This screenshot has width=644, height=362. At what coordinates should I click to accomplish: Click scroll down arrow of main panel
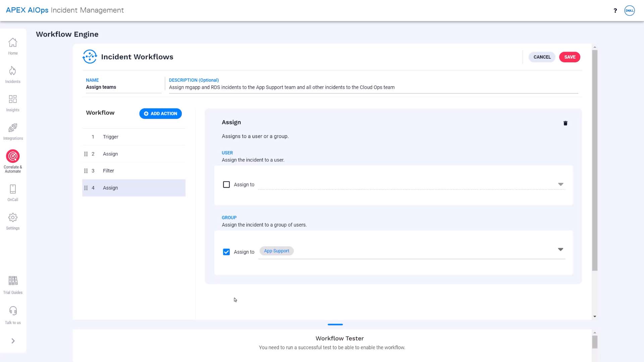coord(595,316)
